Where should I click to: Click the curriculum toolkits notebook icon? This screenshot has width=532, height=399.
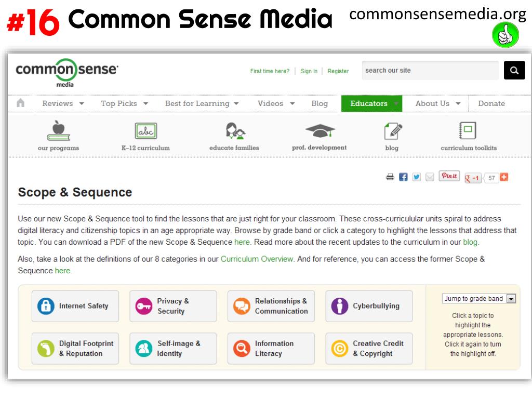coord(468,130)
